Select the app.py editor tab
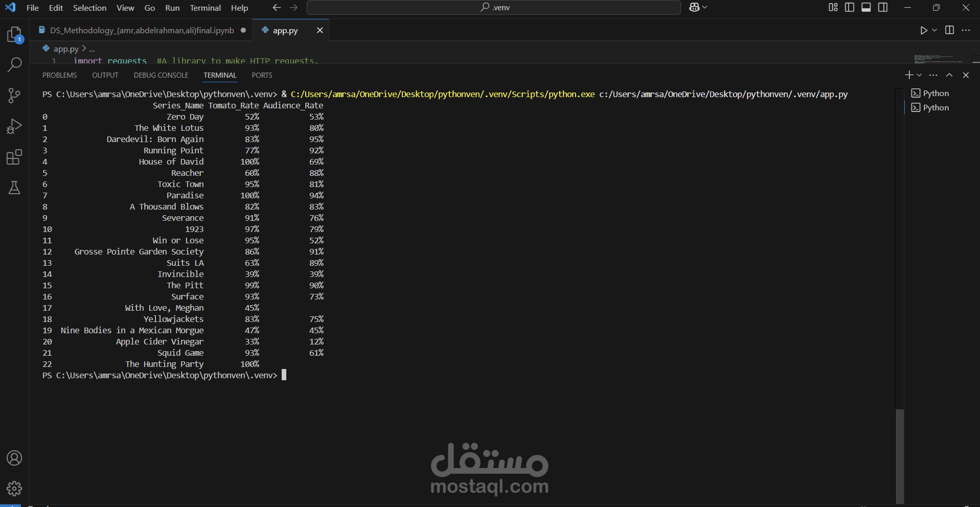The image size is (980, 507). pos(285,30)
